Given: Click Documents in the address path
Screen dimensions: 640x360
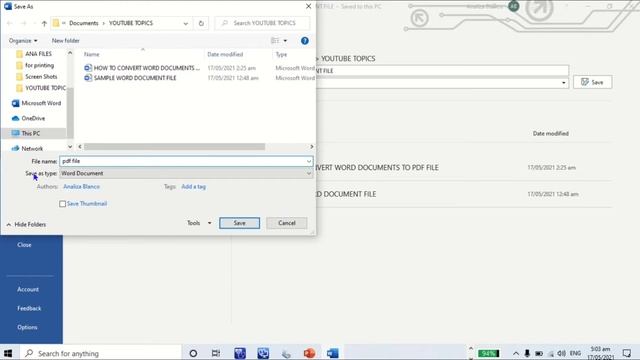Looking at the screenshot, I should (84, 23).
